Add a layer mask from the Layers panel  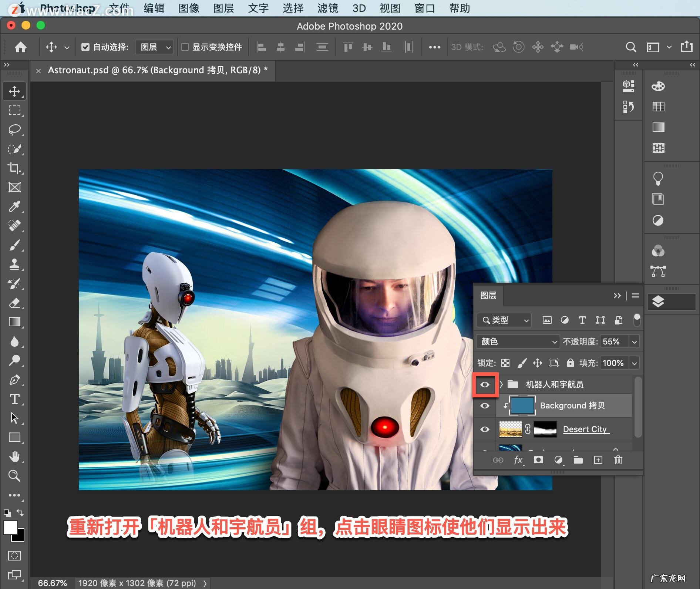[x=539, y=460]
